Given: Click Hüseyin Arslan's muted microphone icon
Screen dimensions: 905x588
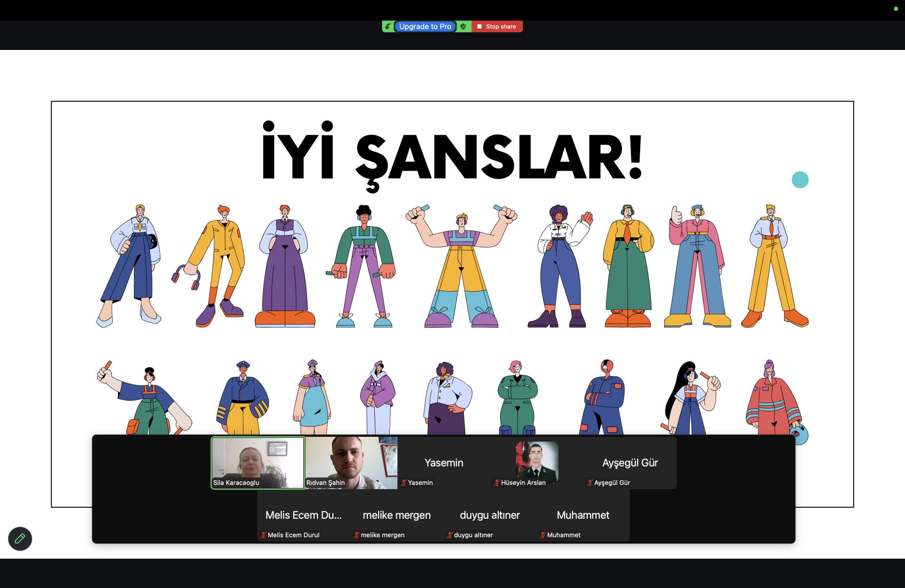Looking at the screenshot, I should click(497, 482).
